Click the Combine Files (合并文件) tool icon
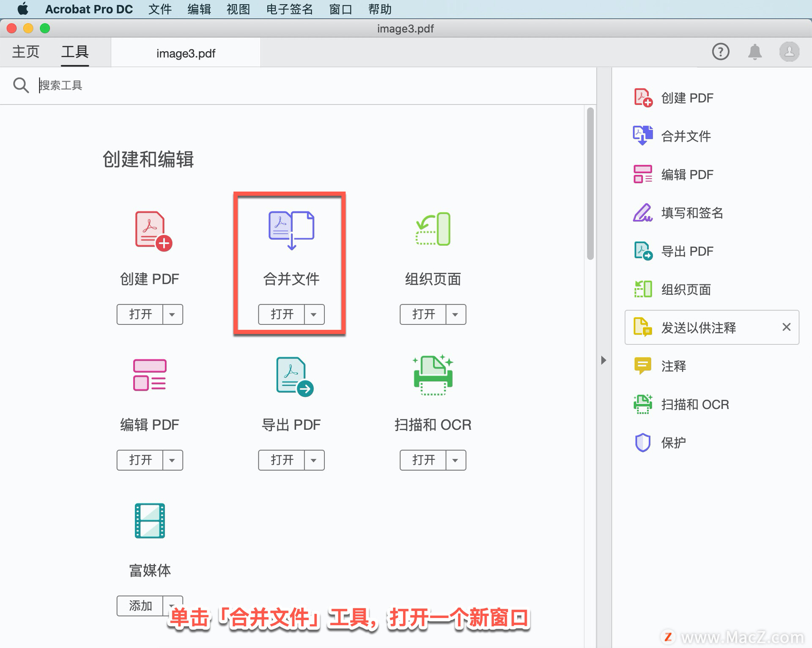The width and height of the screenshot is (812, 648). (291, 230)
